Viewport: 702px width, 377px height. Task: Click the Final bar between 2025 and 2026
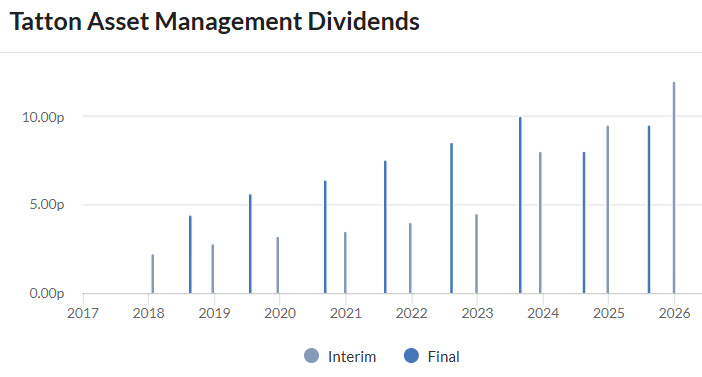pyautogui.click(x=649, y=210)
